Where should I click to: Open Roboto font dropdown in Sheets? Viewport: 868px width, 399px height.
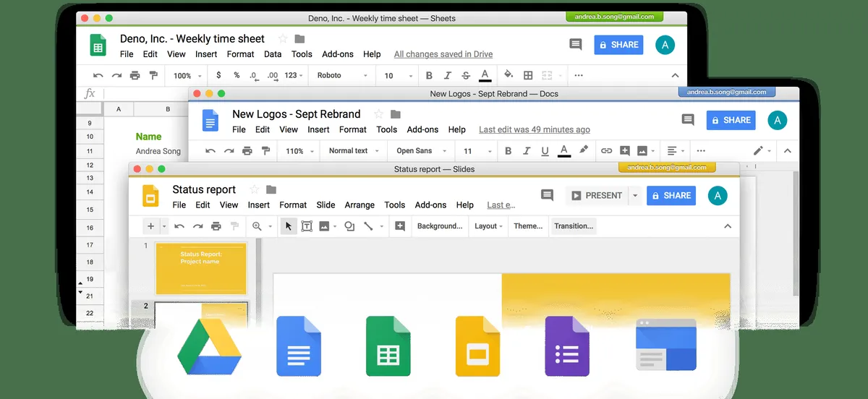click(342, 75)
